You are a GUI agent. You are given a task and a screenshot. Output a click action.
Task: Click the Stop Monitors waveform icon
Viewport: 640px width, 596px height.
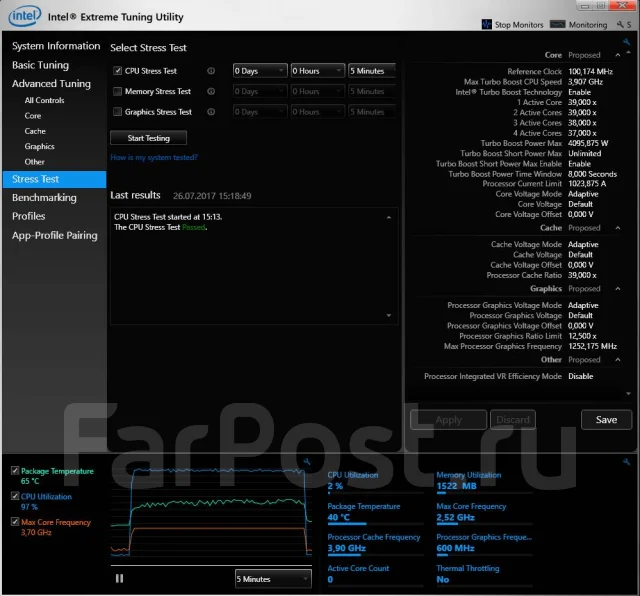(486, 24)
